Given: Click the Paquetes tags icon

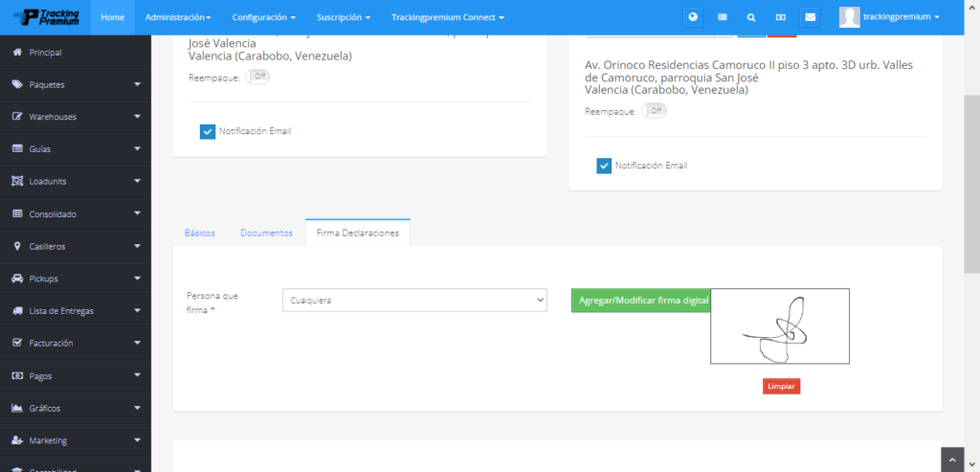Looking at the screenshot, I should [17, 84].
